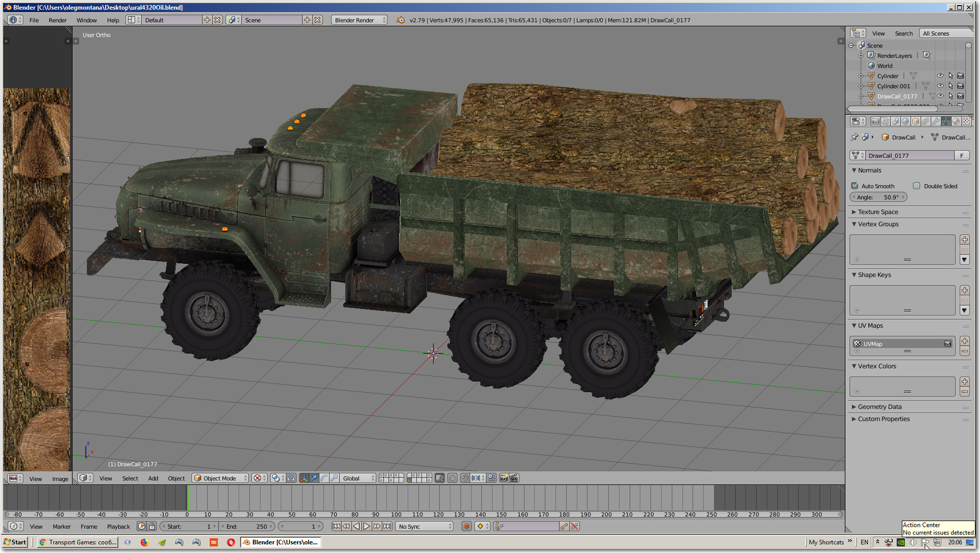
Task: Toggle Cylinder selectability arrow
Action: pos(950,76)
